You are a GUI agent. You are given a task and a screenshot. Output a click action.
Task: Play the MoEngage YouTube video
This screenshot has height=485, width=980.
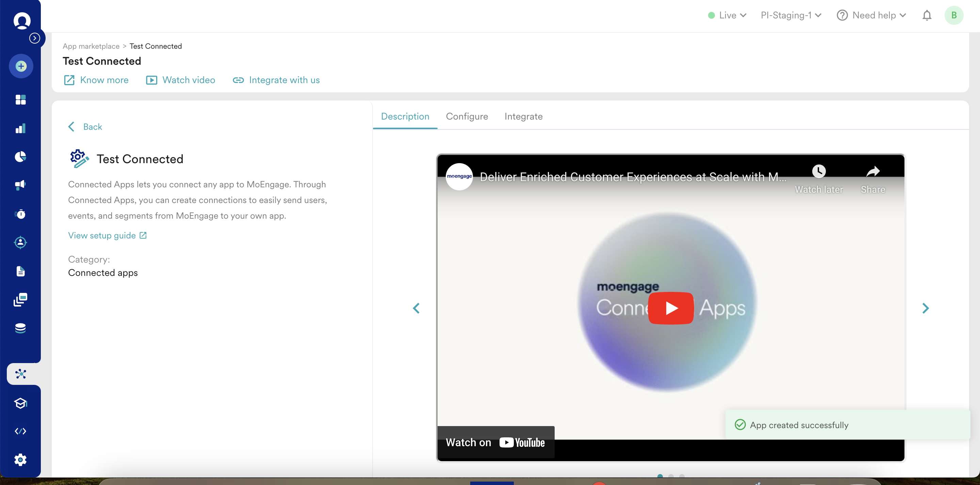[670, 308]
